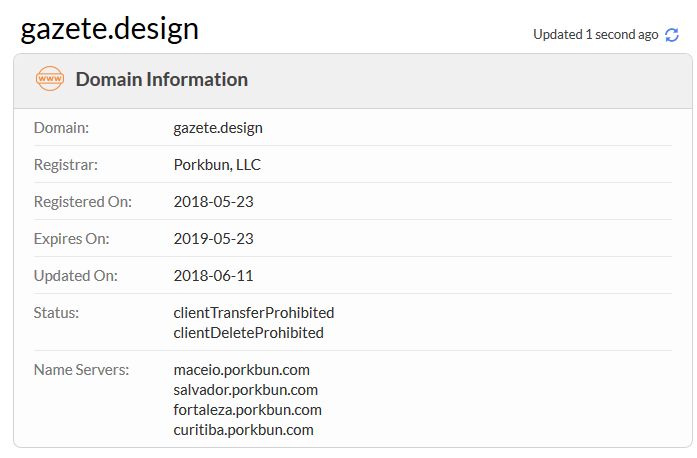Click the Expires On label
Screen dimensions: 697x458
coord(72,239)
